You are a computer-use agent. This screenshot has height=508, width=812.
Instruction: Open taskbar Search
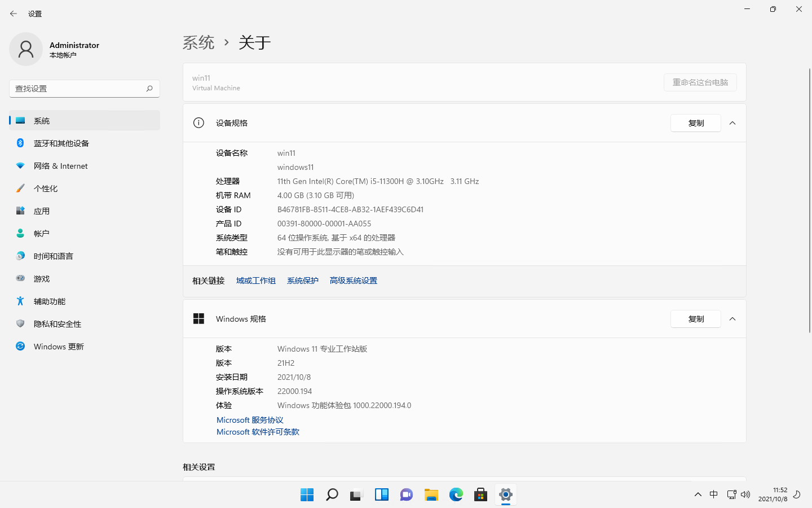[332, 495]
